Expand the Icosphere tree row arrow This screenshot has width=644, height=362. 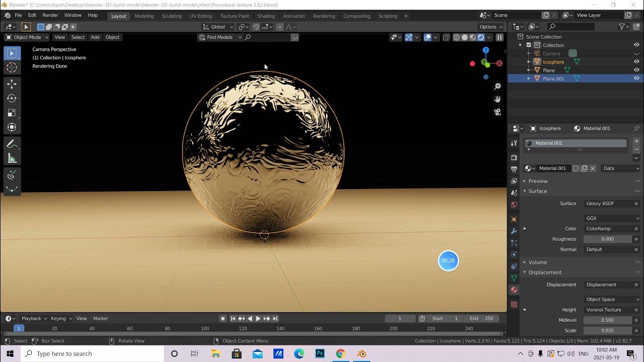(529, 62)
